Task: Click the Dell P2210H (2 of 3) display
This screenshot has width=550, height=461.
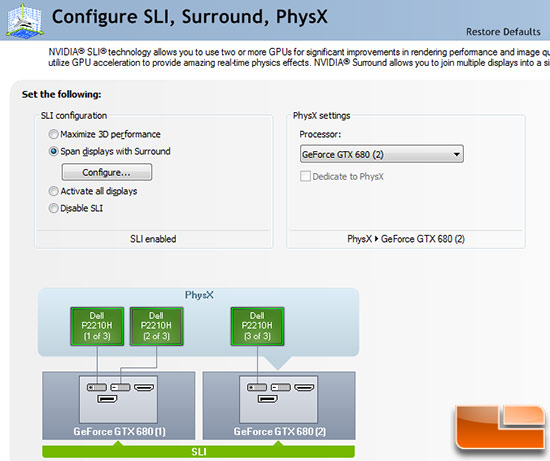Action: click(156, 326)
